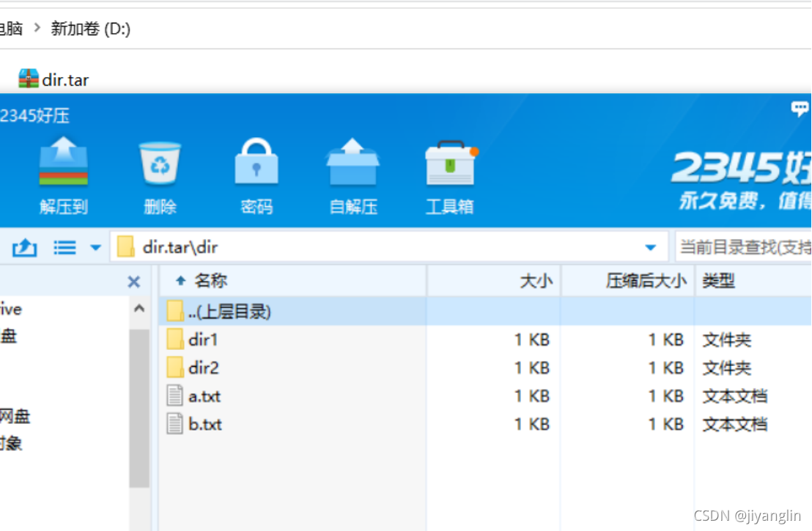812x531 pixels.
Task: Focus the 当前目录查找 search box
Action: tap(744, 247)
